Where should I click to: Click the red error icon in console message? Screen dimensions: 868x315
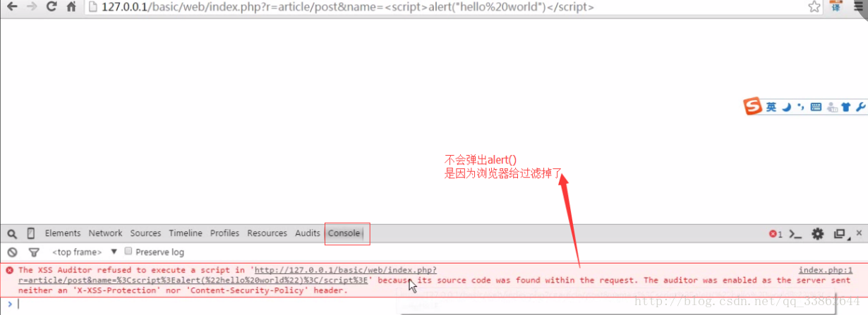pos(10,270)
